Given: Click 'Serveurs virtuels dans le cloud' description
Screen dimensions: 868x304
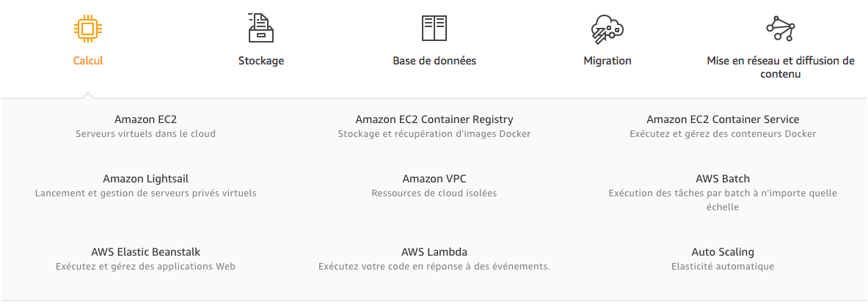Looking at the screenshot, I should click(x=145, y=134).
